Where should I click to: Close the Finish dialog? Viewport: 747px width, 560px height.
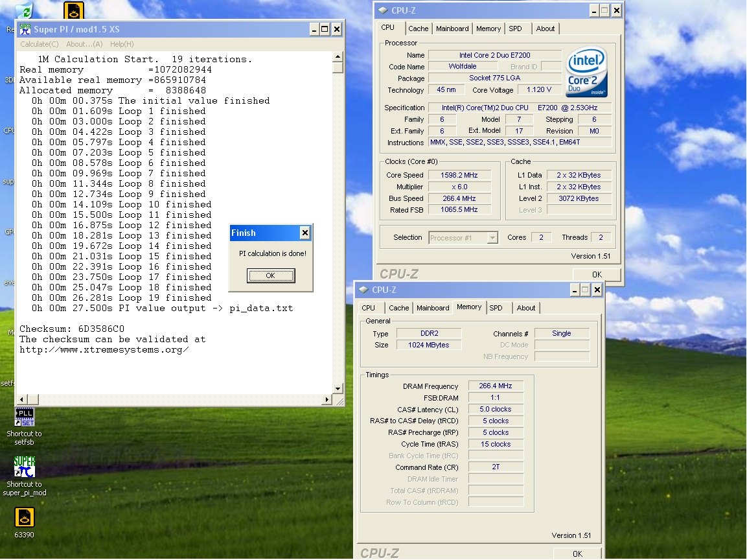(305, 233)
